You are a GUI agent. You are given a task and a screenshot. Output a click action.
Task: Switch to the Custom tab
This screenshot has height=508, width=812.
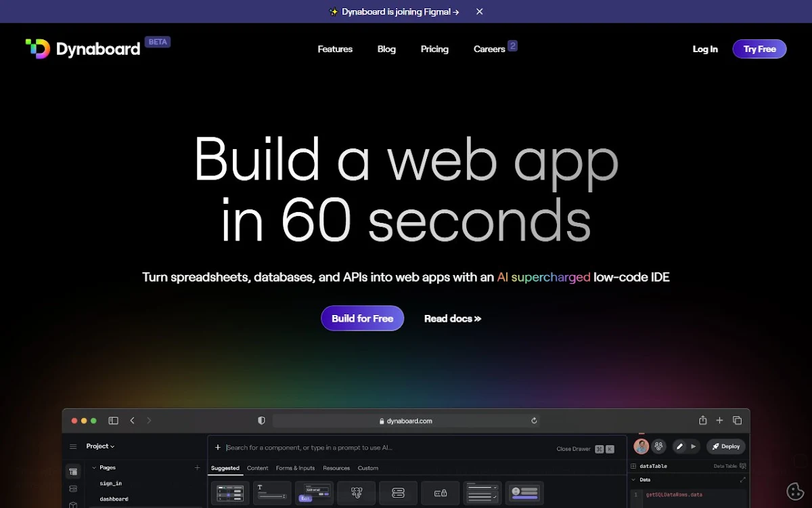pos(368,468)
